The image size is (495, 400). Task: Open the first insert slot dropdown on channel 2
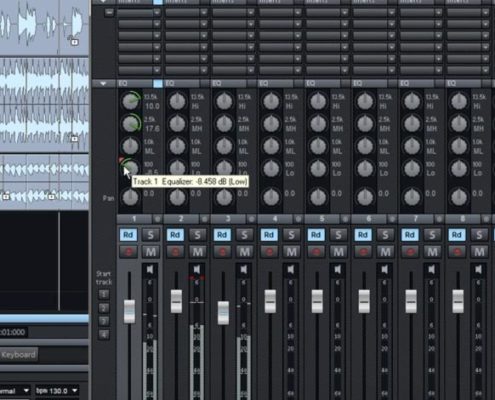[204, 13]
